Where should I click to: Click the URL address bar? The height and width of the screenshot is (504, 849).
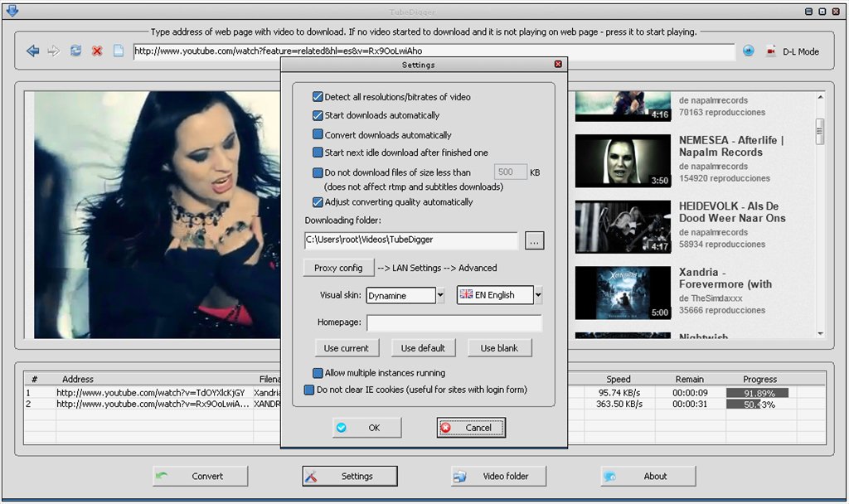(x=434, y=51)
